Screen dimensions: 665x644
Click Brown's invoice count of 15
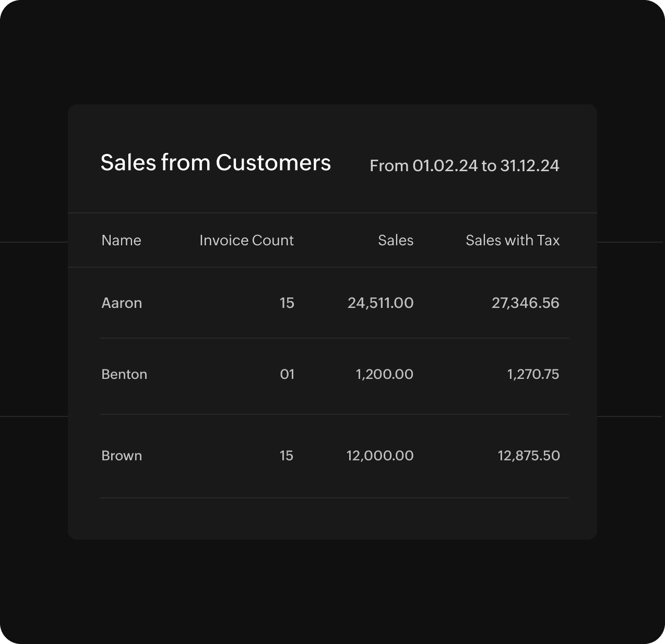pos(286,456)
